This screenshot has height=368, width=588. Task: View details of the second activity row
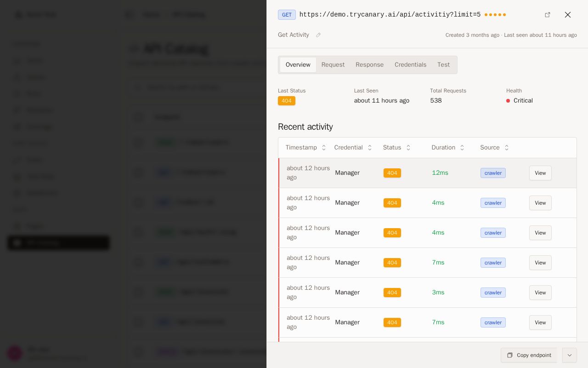[540, 203]
